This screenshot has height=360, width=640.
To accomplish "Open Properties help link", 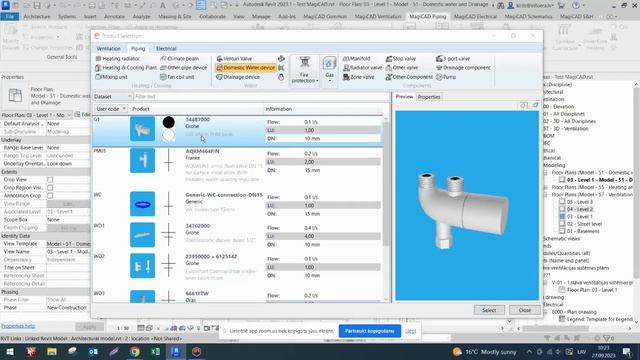I will point(18,326).
